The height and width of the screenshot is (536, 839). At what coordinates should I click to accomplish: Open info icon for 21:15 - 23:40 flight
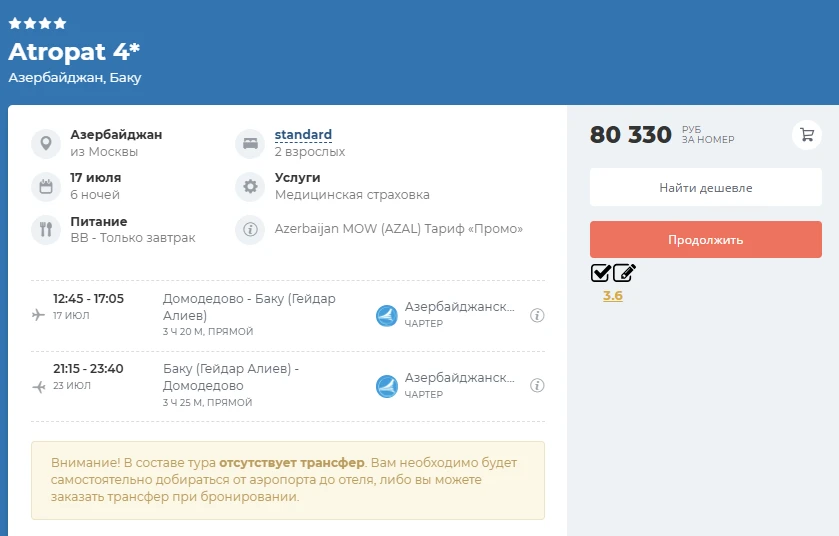pos(537,386)
